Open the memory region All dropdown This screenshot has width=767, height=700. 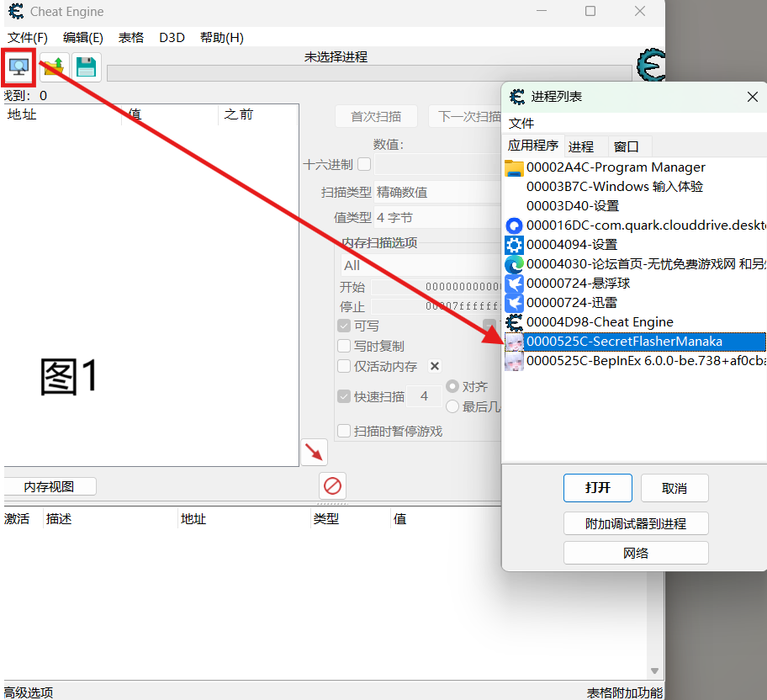tap(421, 265)
